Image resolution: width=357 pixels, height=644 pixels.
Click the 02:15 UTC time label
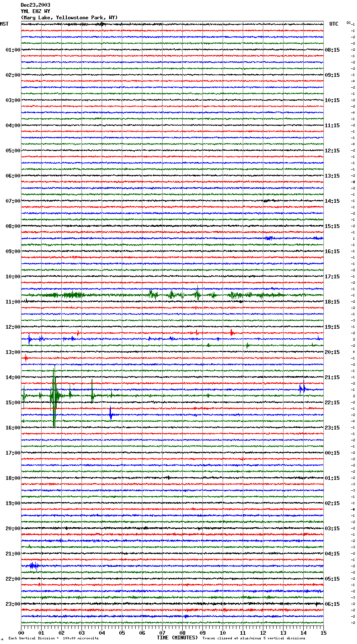[332, 503]
